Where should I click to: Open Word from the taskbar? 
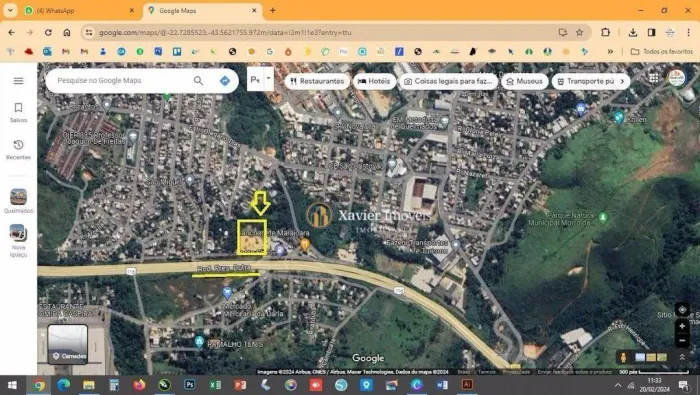point(442,385)
